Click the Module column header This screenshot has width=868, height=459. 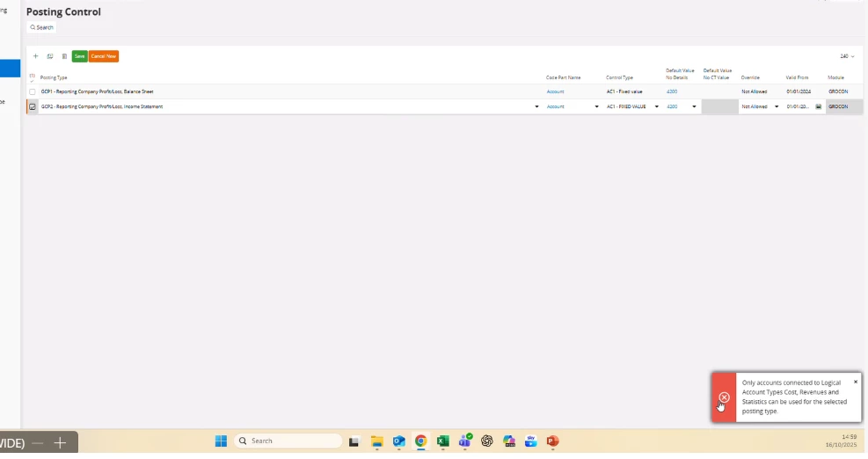(x=835, y=77)
